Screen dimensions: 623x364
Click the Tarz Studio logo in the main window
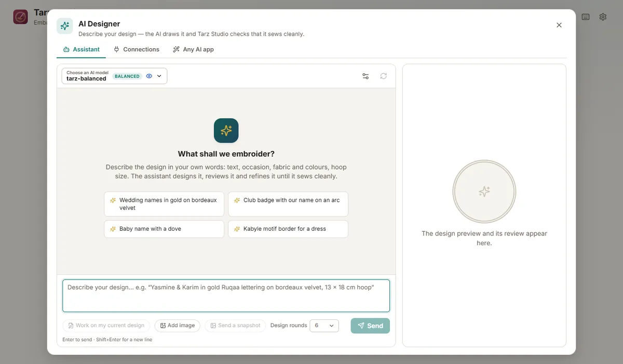[x=21, y=17]
